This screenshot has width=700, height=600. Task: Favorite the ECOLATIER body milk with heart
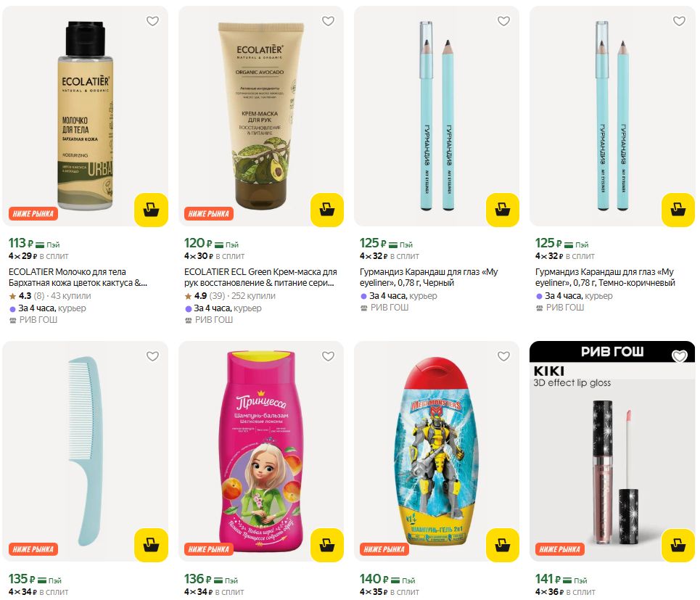pos(152,21)
